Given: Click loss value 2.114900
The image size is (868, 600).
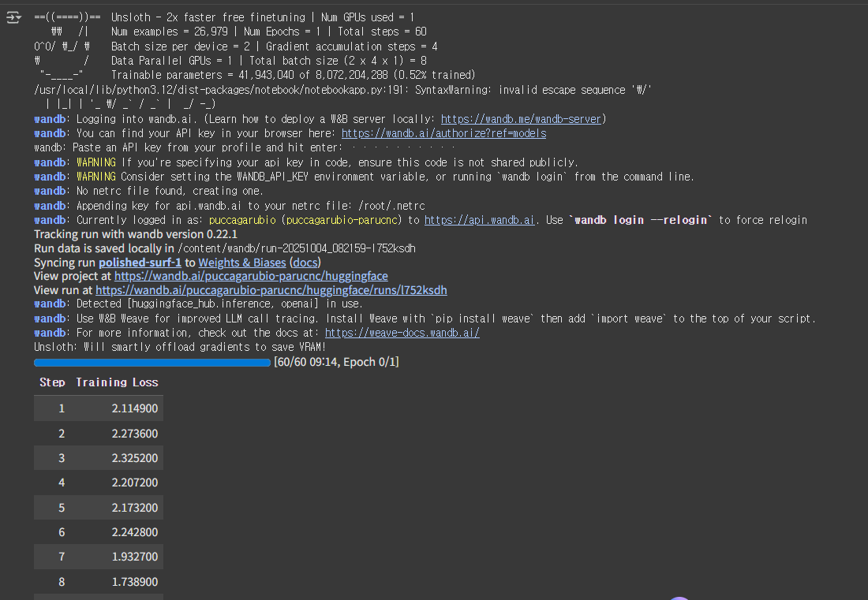Looking at the screenshot, I should (134, 408).
